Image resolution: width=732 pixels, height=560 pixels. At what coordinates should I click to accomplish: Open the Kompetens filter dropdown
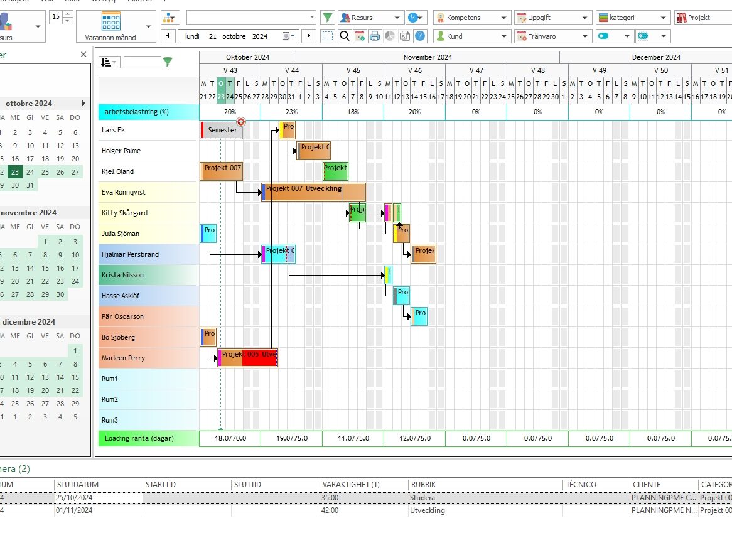pyautogui.click(x=472, y=18)
